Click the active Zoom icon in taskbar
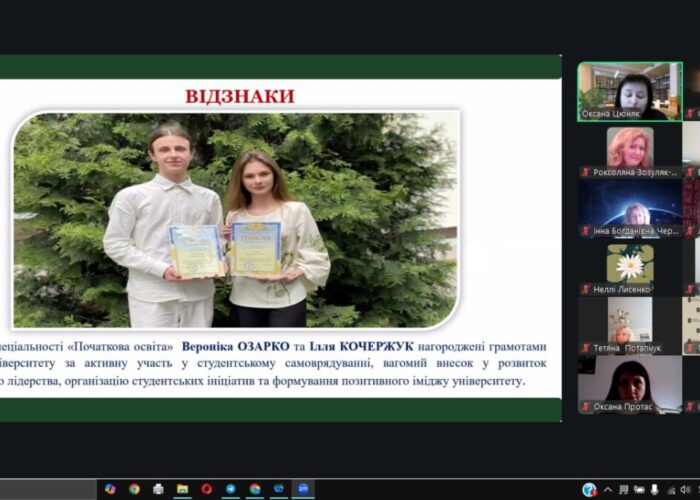Screen dimensions: 700x500 303,489
